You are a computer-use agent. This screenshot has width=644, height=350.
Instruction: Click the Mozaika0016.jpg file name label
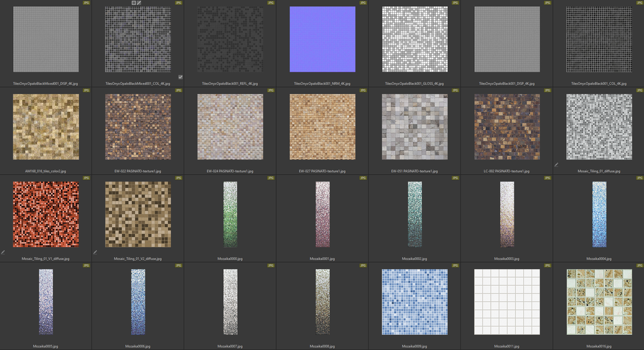tap(599, 346)
